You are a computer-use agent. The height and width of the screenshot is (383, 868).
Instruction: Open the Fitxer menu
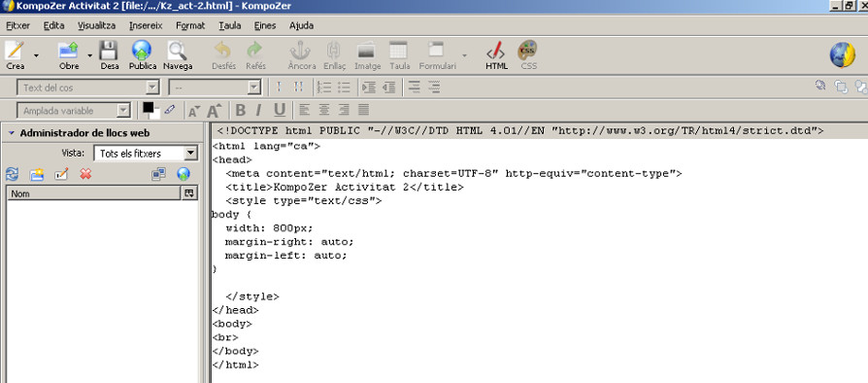(x=17, y=25)
